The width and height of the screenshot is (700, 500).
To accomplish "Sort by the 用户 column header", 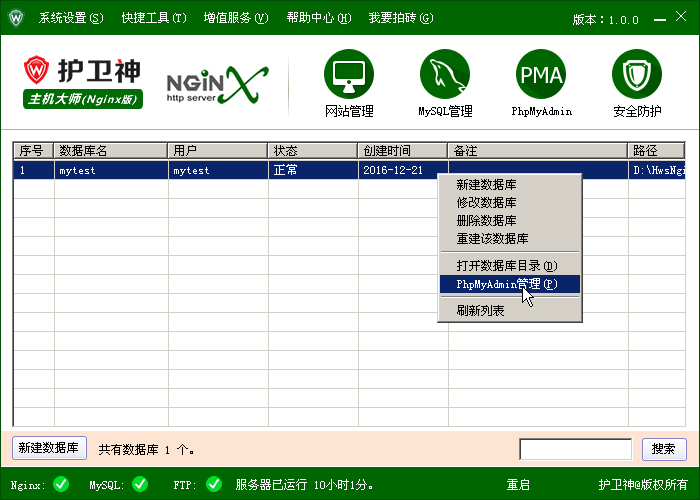I will point(217,150).
